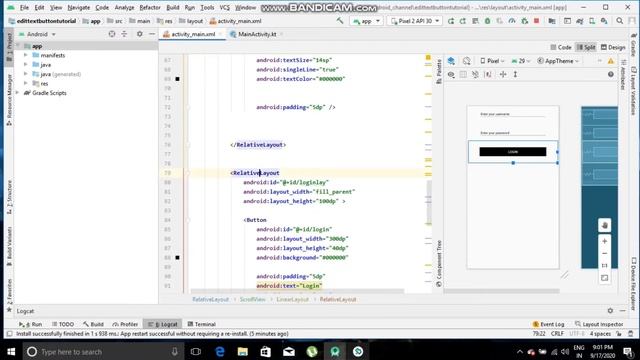
Task: Click the Collapse All icon in Project panel
Action: (x=124, y=34)
